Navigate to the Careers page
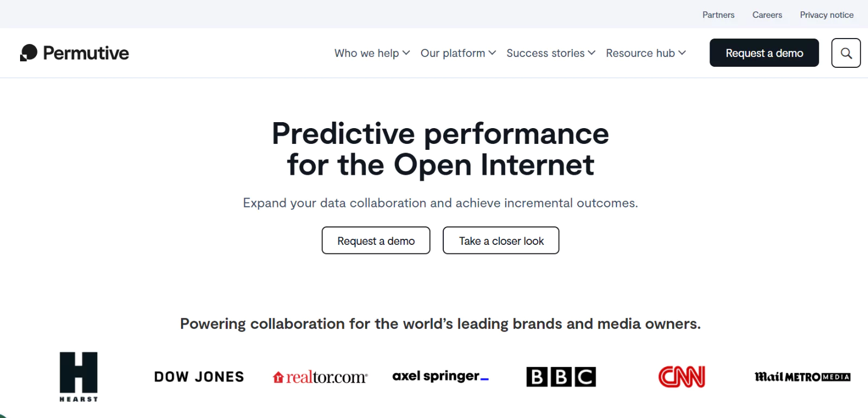Viewport: 868px width, 418px height. pyautogui.click(x=767, y=15)
